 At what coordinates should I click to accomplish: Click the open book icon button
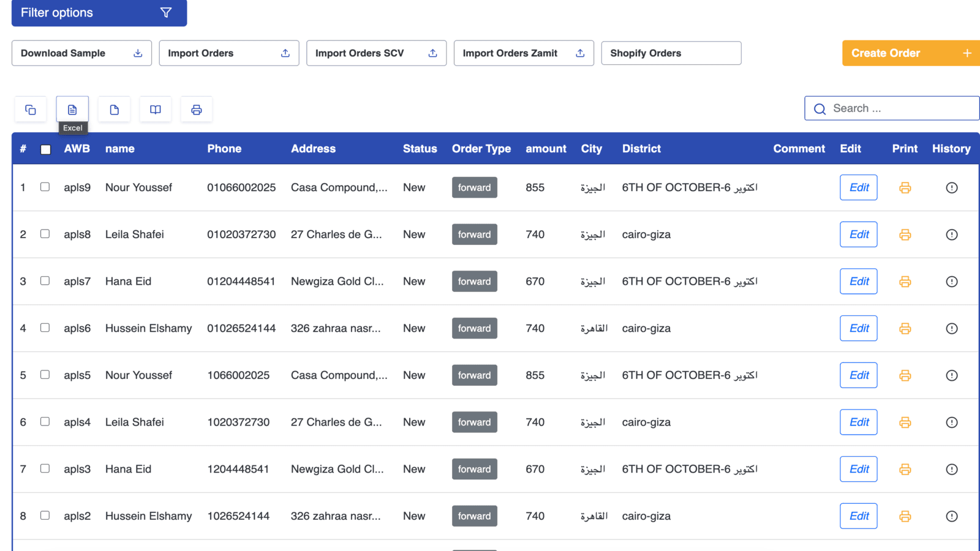(156, 110)
